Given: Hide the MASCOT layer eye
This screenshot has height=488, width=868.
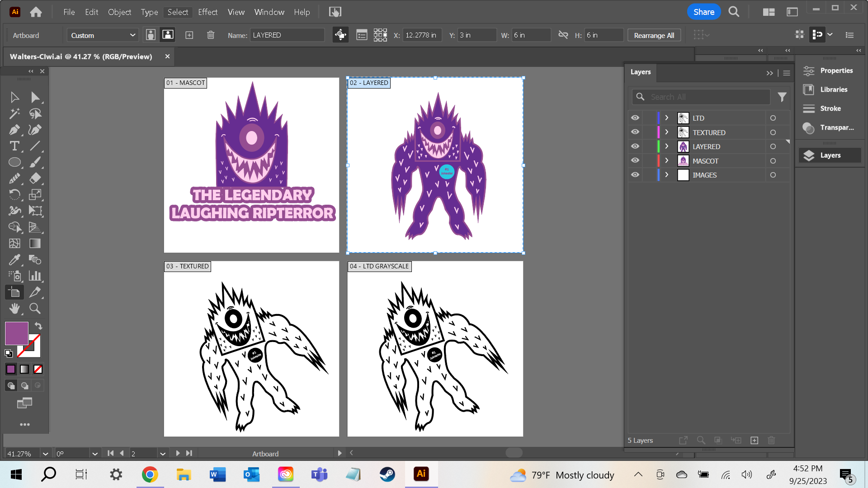Looking at the screenshot, I should [x=635, y=161].
